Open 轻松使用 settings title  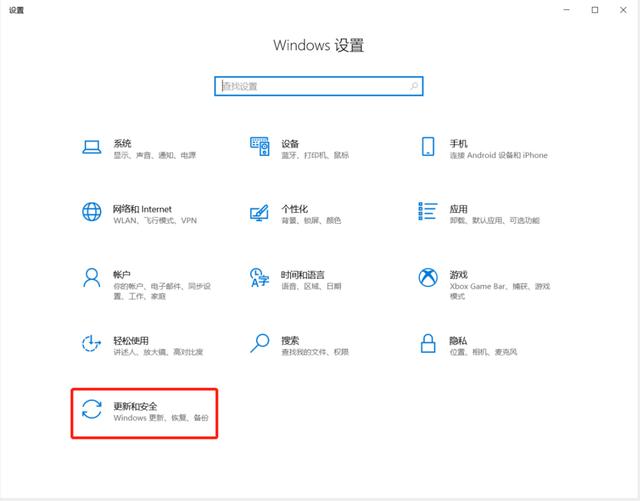pyautogui.click(x=131, y=341)
